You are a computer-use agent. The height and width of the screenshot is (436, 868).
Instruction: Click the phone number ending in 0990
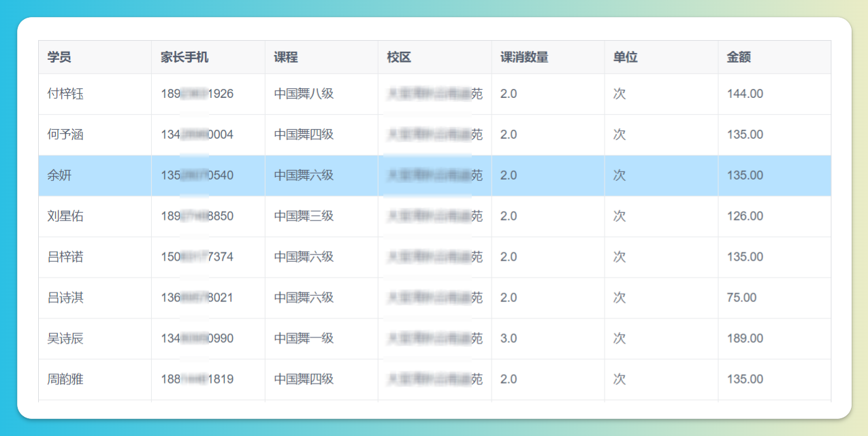197,339
